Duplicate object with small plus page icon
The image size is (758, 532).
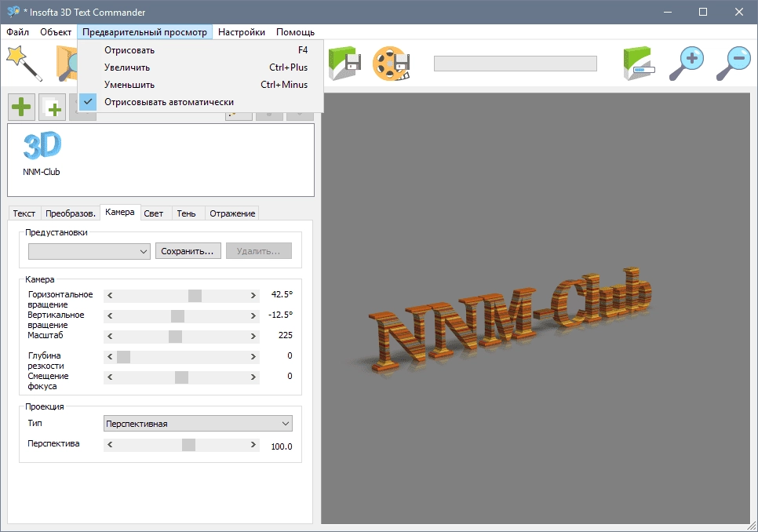pyautogui.click(x=53, y=107)
